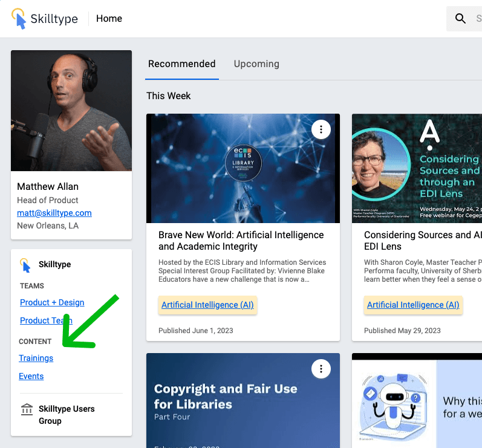
Task: Click 'Head of Product' text
Action: (x=48, y=200)
